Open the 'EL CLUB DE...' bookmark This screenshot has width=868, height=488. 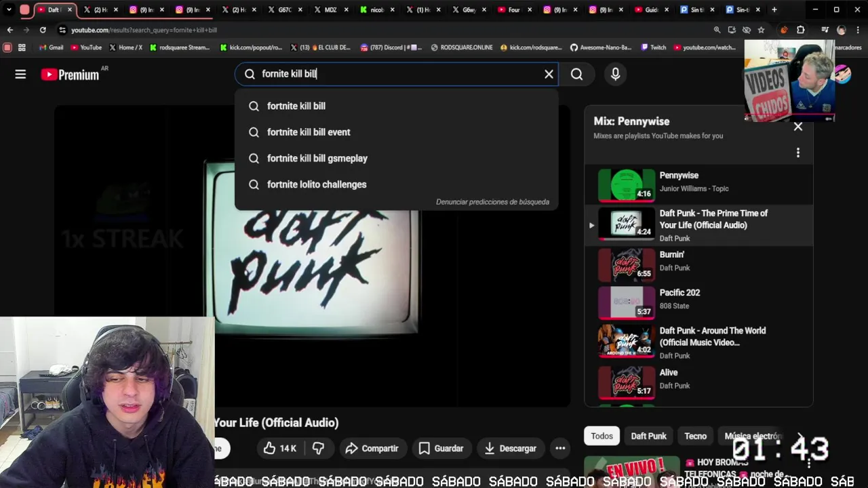321,47
